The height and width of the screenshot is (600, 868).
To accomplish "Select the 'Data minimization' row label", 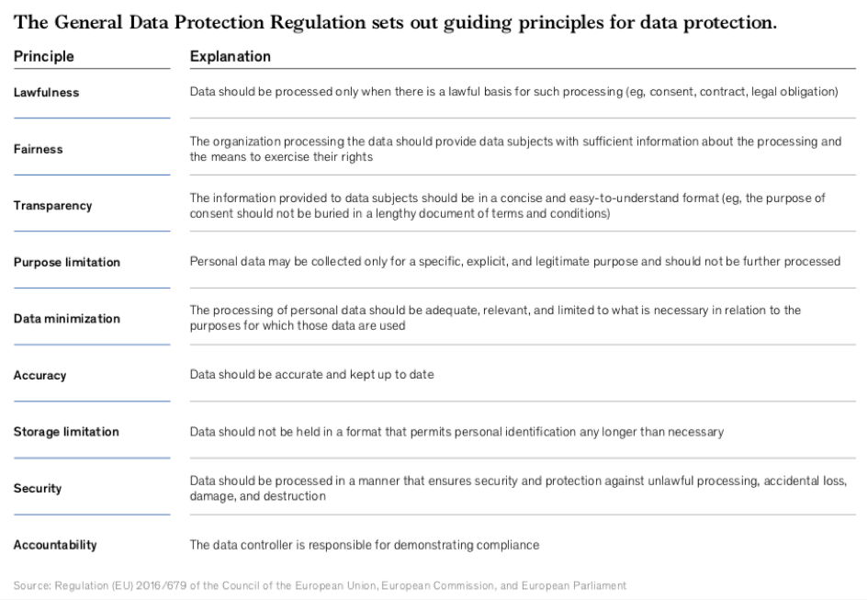I will 66,319.
